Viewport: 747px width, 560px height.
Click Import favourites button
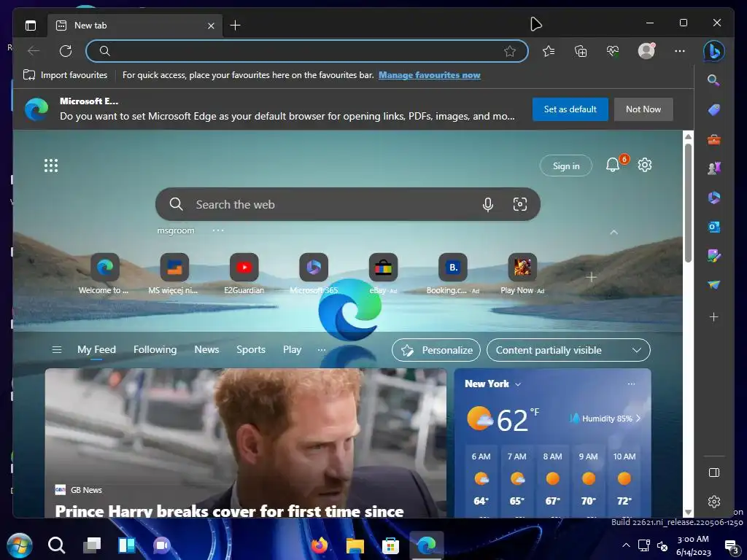(x=65, y=75)
